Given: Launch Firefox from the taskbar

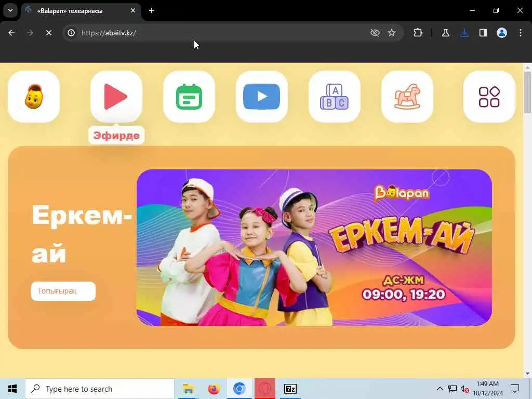Looking at the screenshot, I should [214, 389].
